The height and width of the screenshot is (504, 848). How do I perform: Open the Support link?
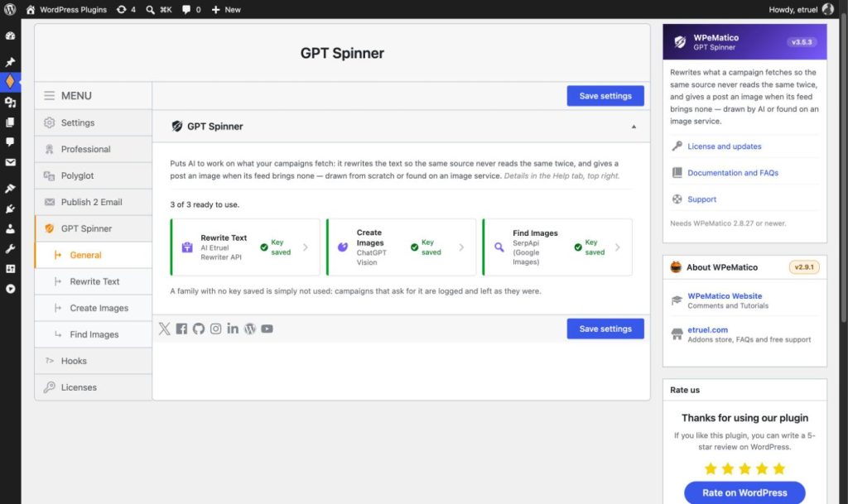701,199
